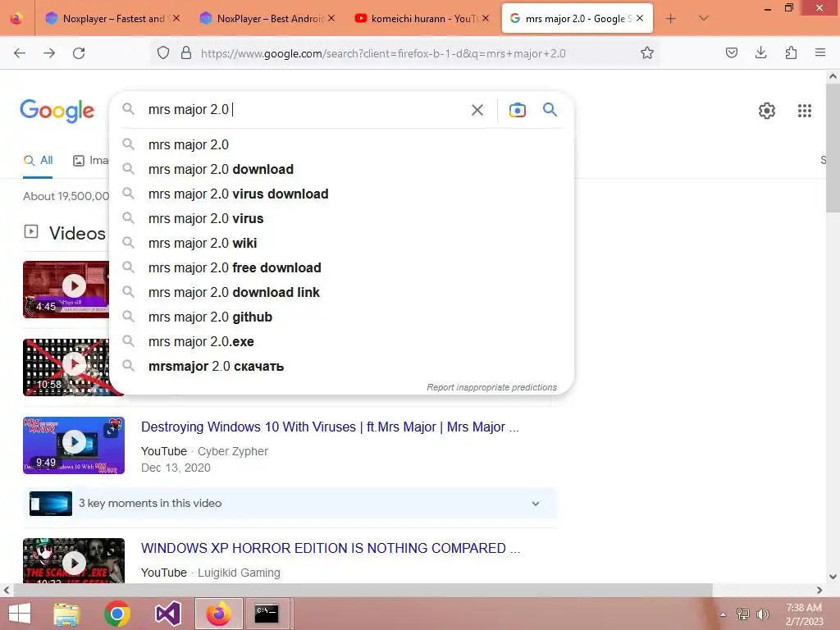Play the 4:45 video thumbnail
Image resolution: width=840 pixels, height=630 pixels.
[x=66, y=290]
